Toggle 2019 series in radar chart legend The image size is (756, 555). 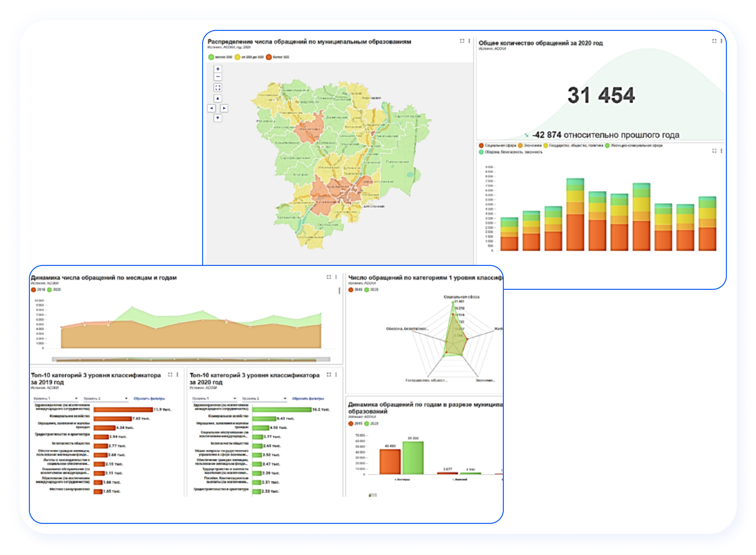point(356,290)
